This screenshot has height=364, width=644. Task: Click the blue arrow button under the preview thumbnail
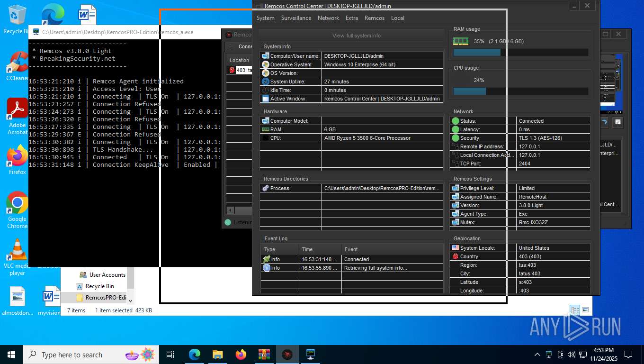pyautogui.click(x=604, y=122)
